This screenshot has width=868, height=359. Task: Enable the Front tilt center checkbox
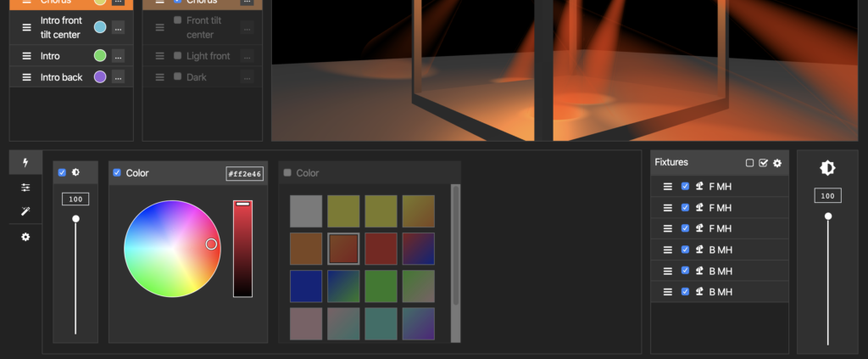(178, 20)
